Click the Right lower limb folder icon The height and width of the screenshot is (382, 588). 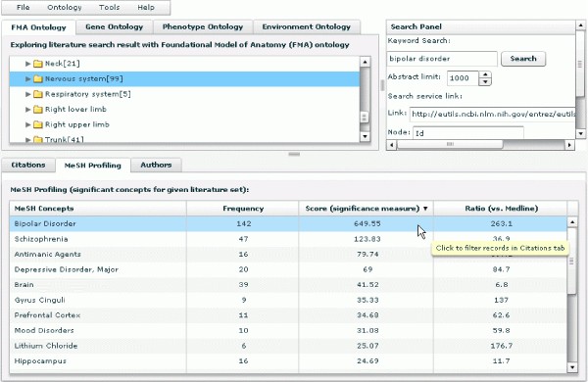tap(38, 110)
